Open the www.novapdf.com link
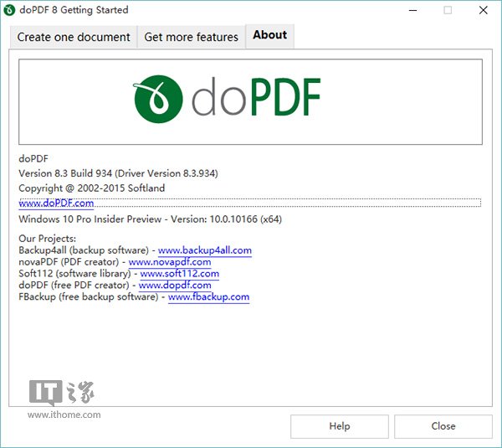 point(170,262)
